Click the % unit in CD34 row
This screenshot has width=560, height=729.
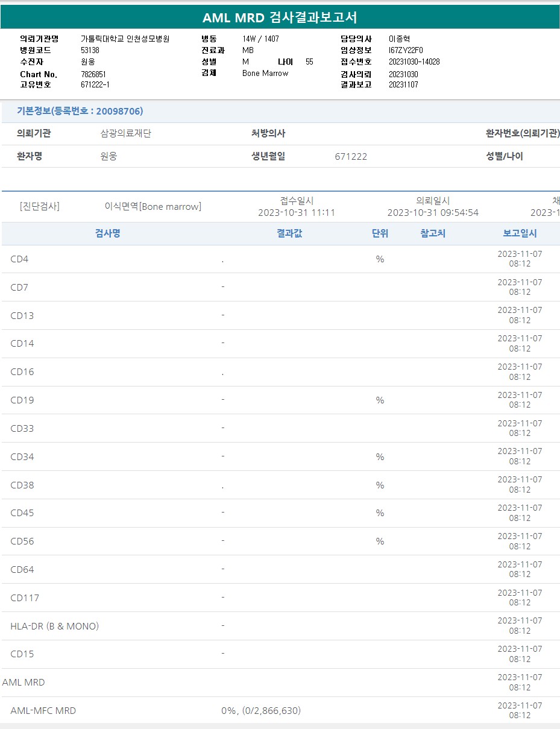pos(380,457)
